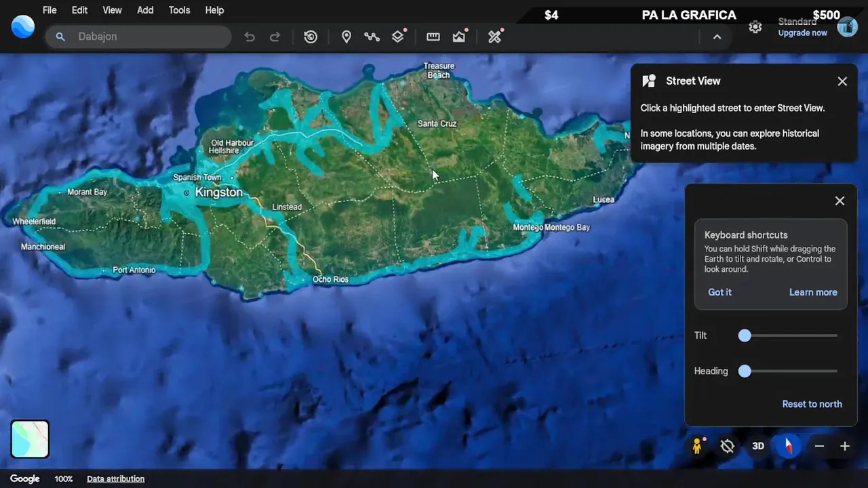Open historical imagery clock tool
This screenshot has height=488, width=868.
(311, 37)
